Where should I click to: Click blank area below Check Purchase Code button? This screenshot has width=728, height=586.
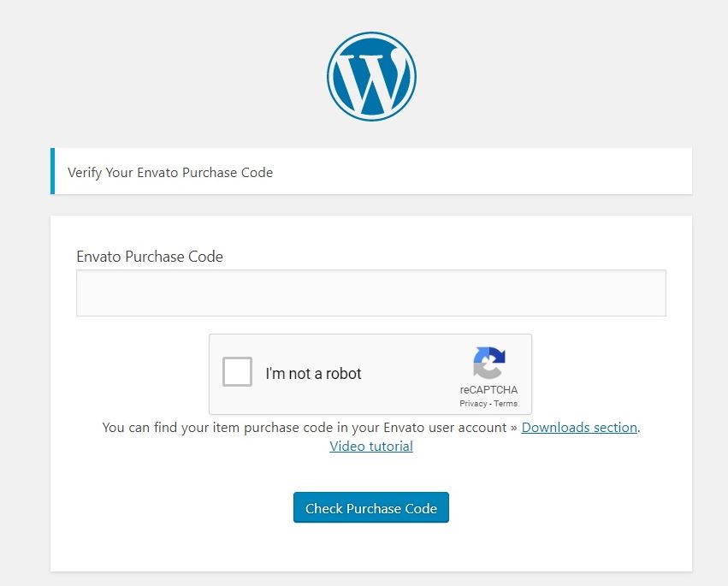371,548
